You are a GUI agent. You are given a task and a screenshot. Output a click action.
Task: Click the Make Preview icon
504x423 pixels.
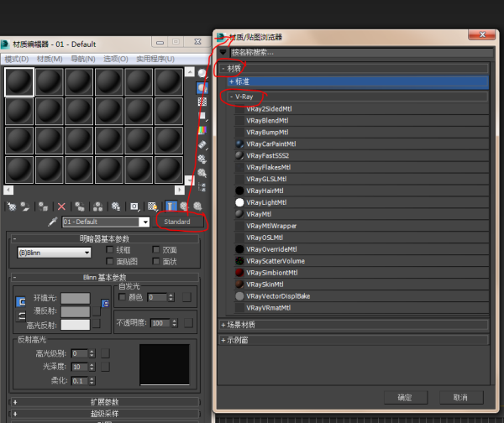(202, 145)
